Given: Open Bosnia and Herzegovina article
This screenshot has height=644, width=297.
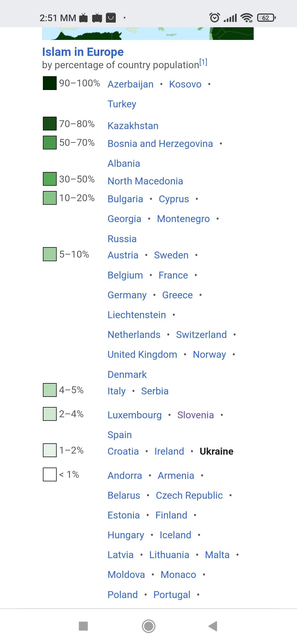Looking at the screenshot, I should [160, 144].
